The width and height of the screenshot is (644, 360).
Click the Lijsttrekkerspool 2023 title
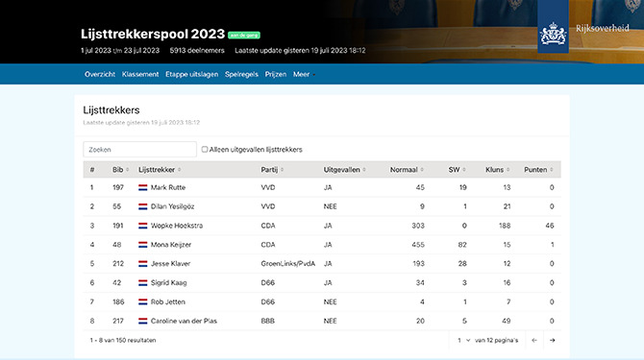[x=153, y=34]
